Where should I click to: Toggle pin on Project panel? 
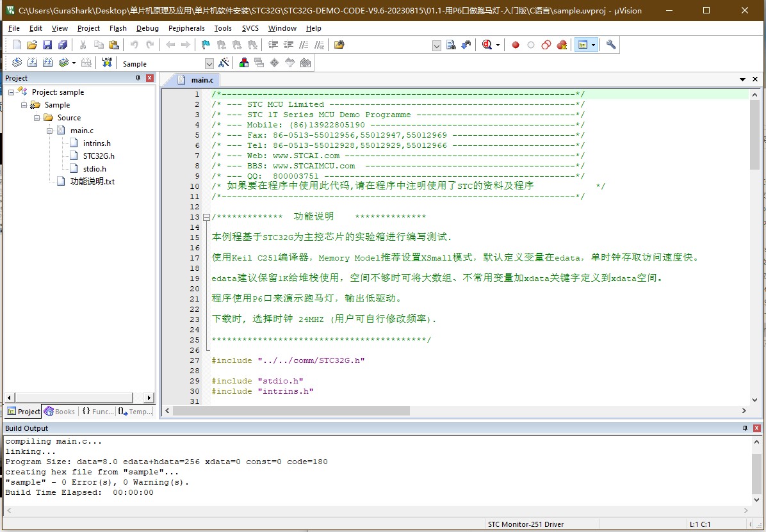[138, 78]
